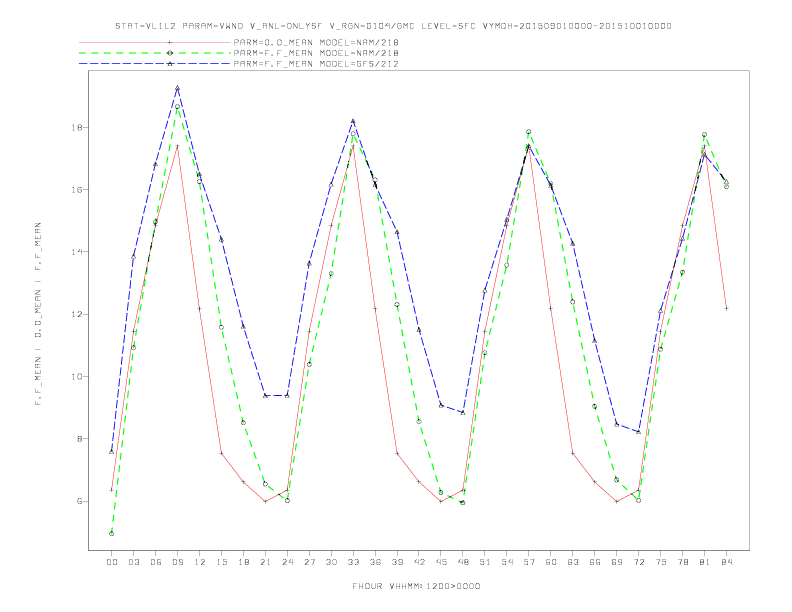
Task: Click y-axis tick label 8
Action: coord(80,439)
